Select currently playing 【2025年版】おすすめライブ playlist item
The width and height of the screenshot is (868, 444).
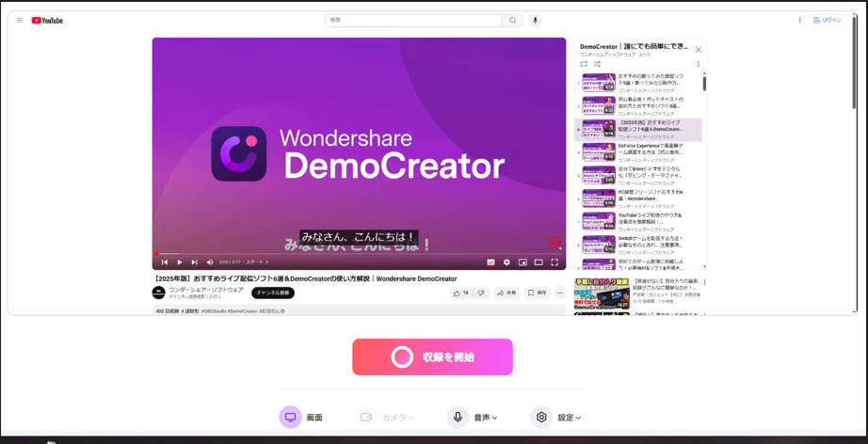pos(638,130)
